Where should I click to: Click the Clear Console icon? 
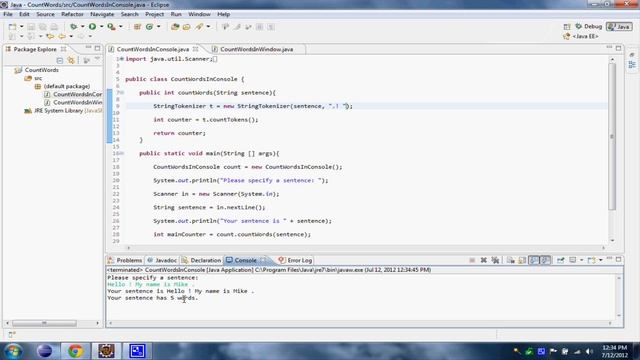(x=510, y=260)
